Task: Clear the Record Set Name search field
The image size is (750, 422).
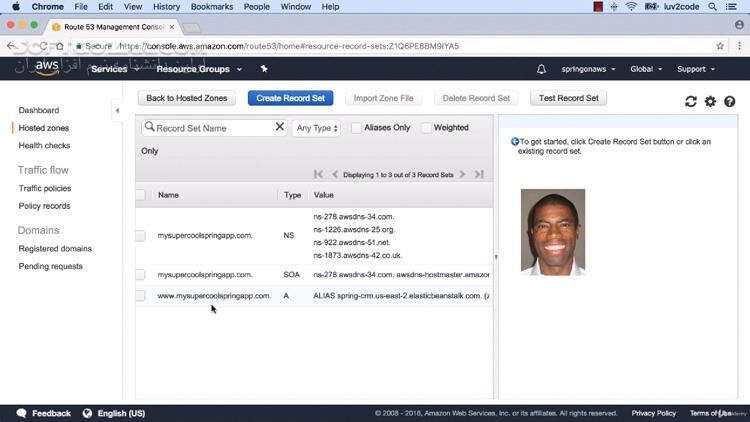Action: coord(280,128)
